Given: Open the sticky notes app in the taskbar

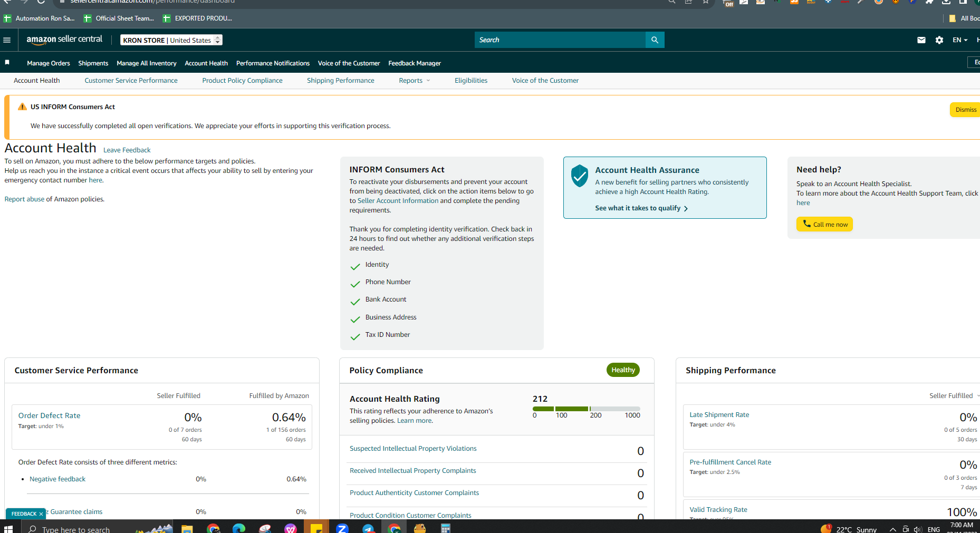Looking at the screenshot, I should coord(316,528).
